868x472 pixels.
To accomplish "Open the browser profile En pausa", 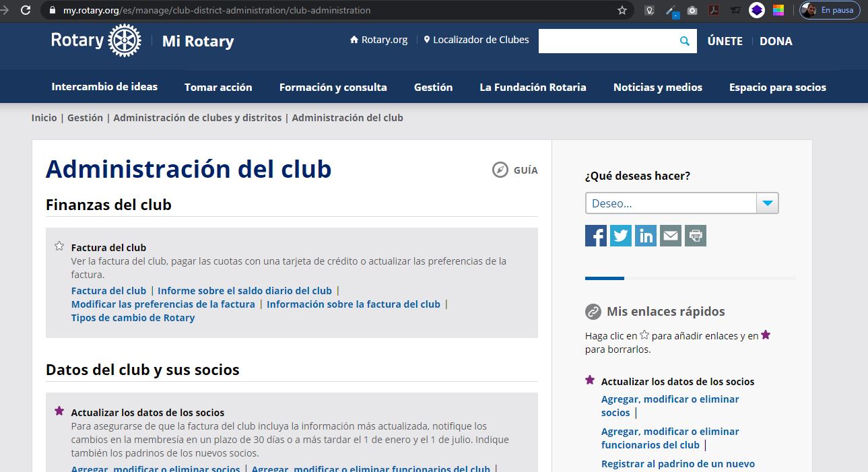I will point(830,10).
